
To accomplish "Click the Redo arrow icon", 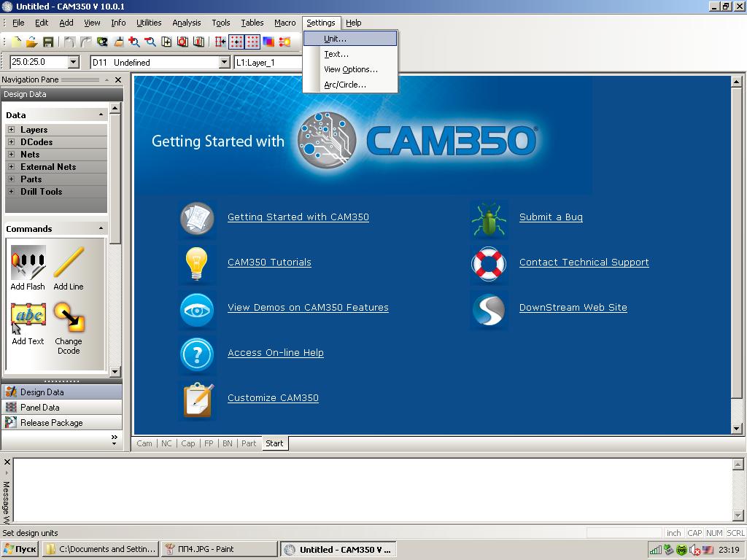I will [86, 42].
